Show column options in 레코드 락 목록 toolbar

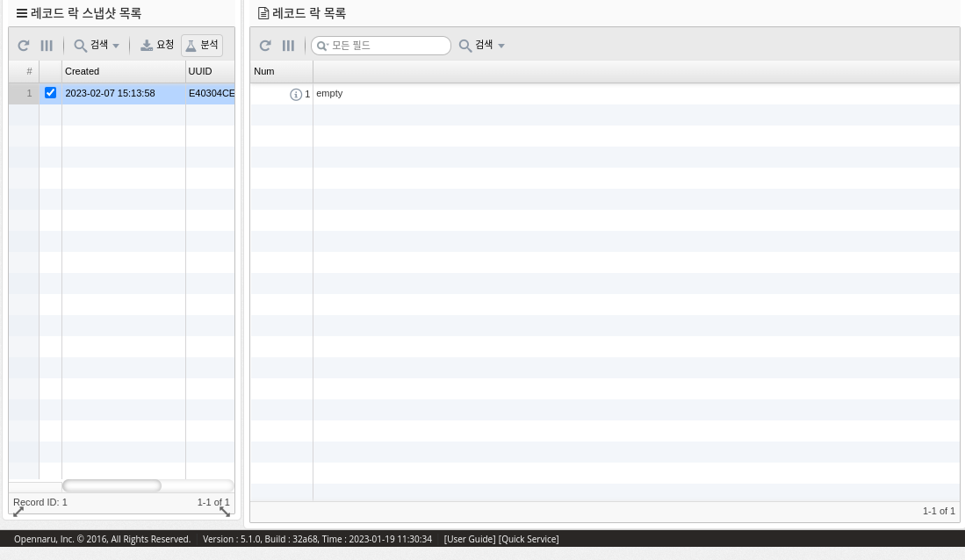[288, 46]
